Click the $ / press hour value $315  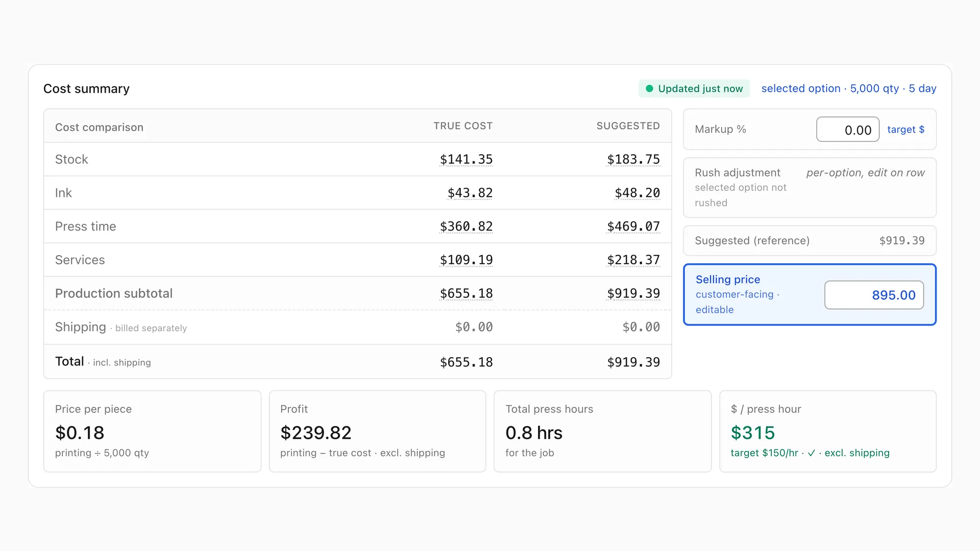coord(752,433)
